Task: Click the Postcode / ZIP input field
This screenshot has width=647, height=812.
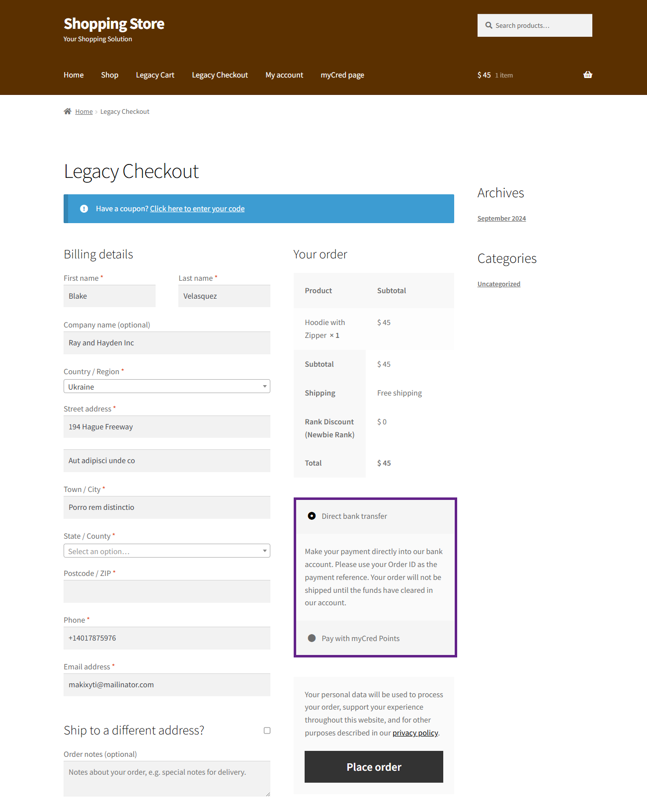Action: click(166, 591)
